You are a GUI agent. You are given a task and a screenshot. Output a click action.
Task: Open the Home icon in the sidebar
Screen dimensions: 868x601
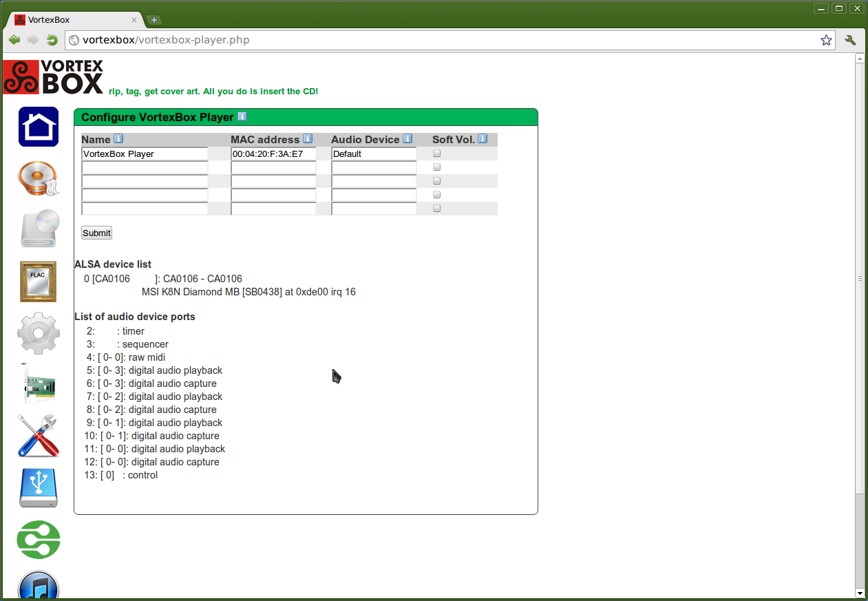coord(39,127)
